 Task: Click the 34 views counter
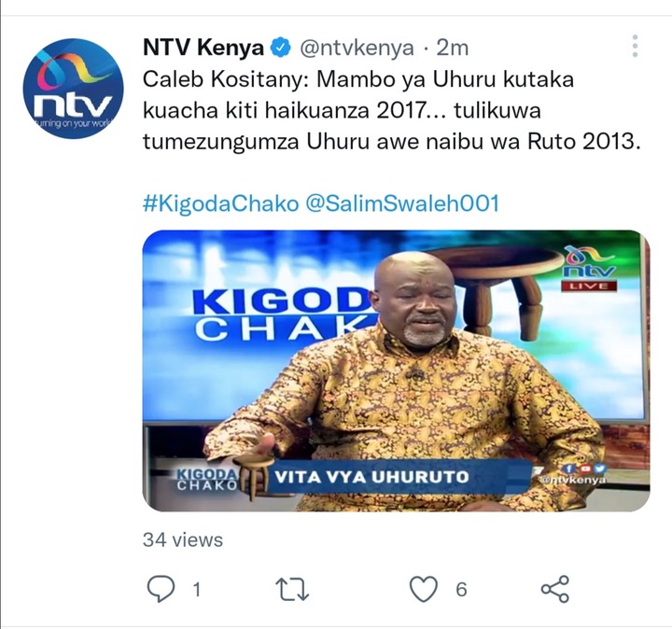pyautogui.click(x=183, y=539)
